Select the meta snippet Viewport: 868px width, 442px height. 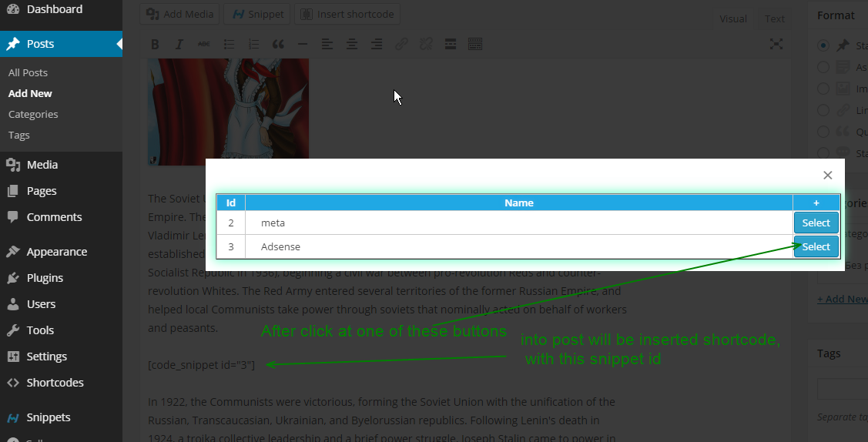click(816, 223)
